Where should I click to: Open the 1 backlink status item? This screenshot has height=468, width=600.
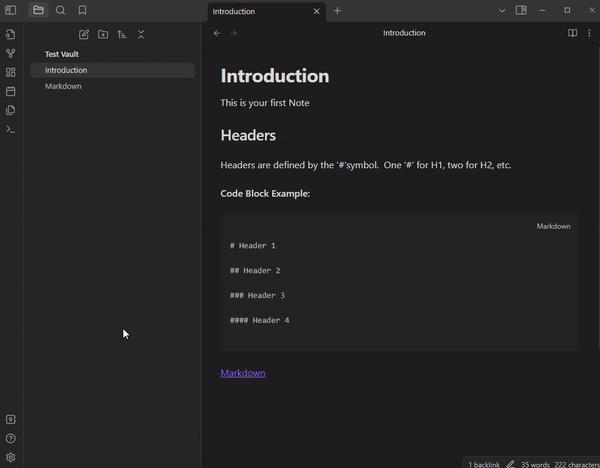point(484,465)
